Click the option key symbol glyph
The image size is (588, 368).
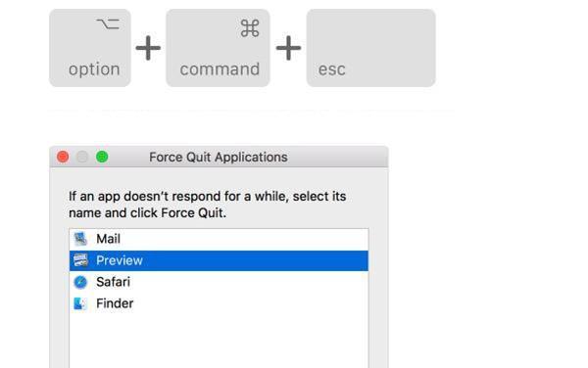[108, 23]
